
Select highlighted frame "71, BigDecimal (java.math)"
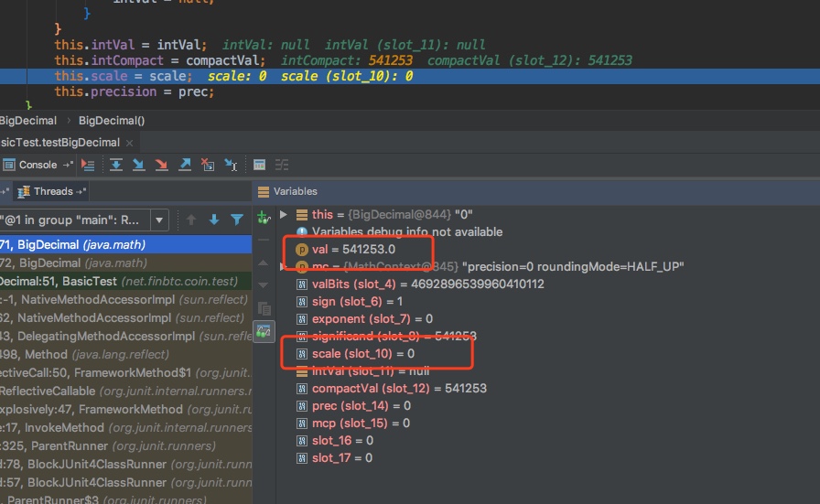[x=125, y=244]
